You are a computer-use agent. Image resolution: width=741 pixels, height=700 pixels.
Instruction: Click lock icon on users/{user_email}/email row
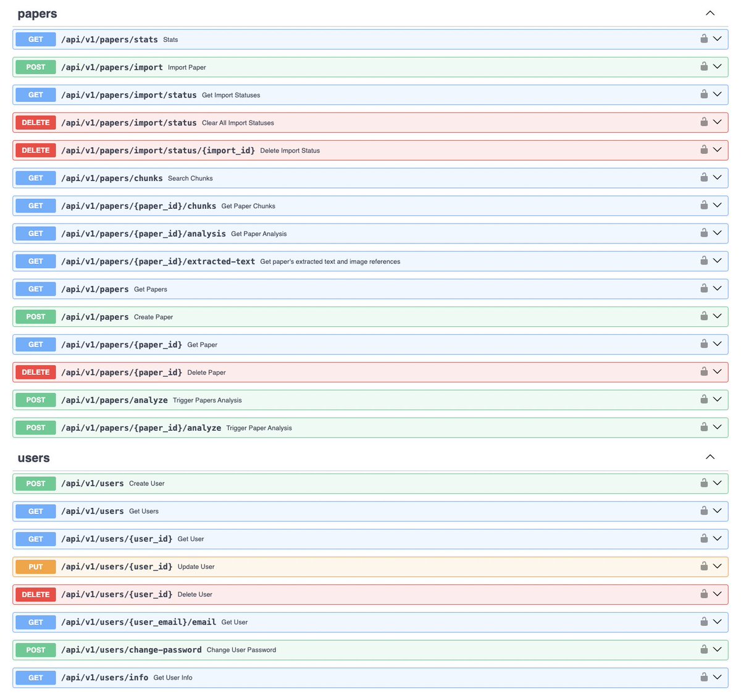click(x=704, y=622)
